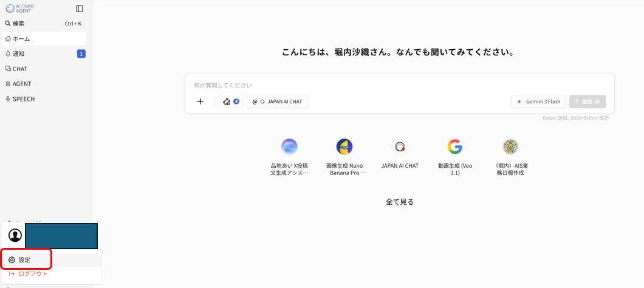This screenshot has width=644, height=288.
Task: Collapse the sidebar with the panel icon
Action: tap(80, 9)
